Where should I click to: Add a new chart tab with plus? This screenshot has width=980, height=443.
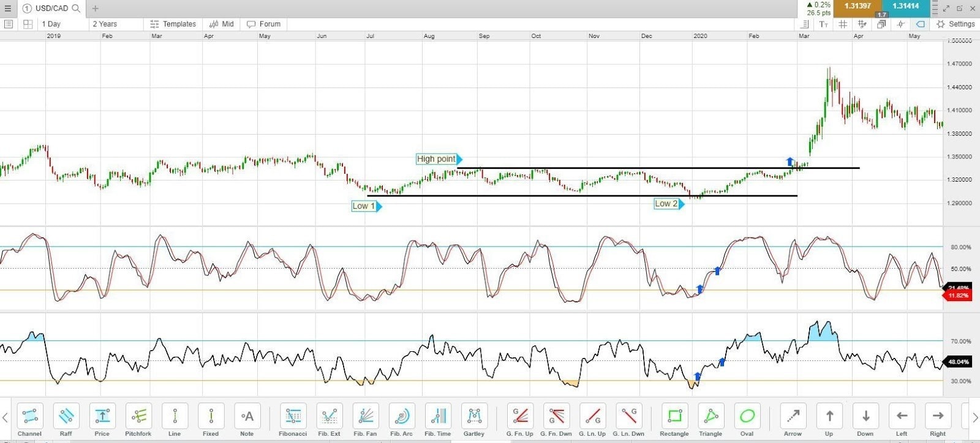[x=95, y=8]
